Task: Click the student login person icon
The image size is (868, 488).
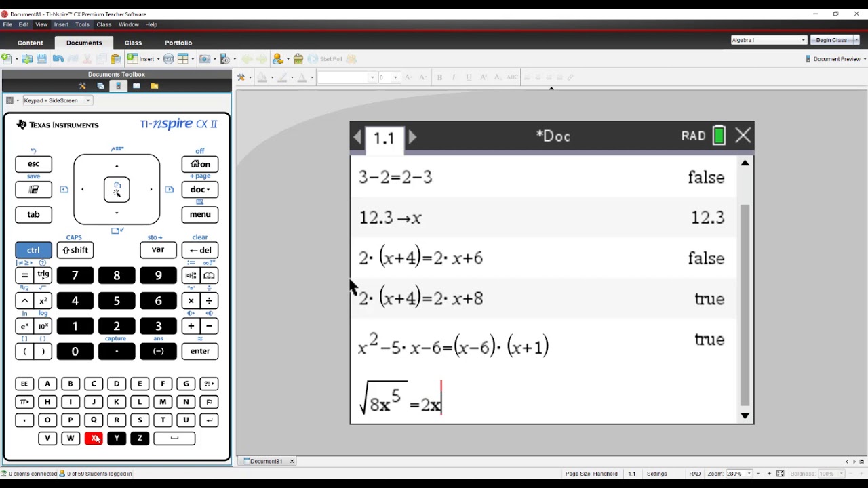Action: point(277,59)
